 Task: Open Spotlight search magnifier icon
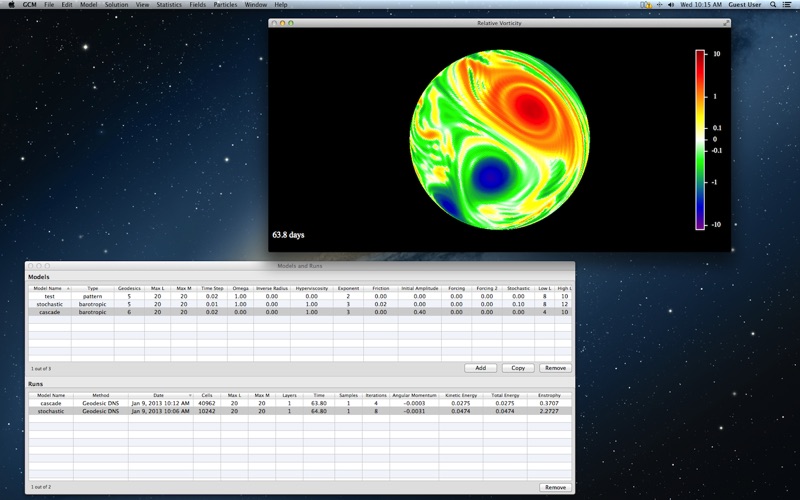pos(773,5)
